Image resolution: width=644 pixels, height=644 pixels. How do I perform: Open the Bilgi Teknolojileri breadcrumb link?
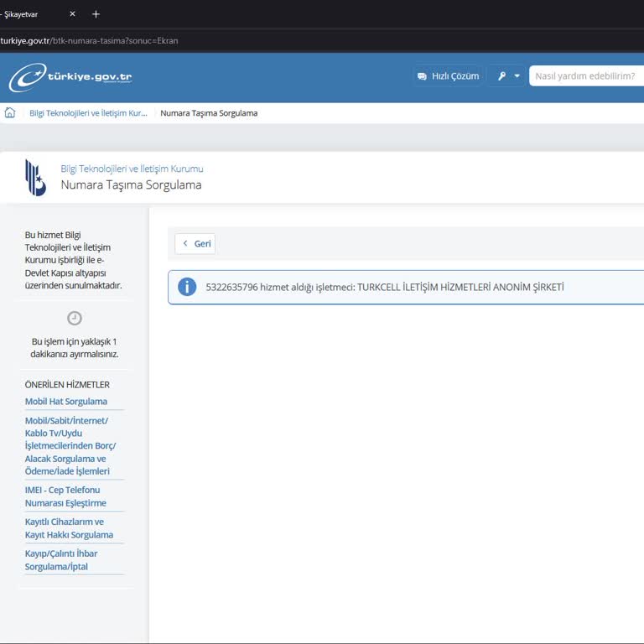point(88,113)
